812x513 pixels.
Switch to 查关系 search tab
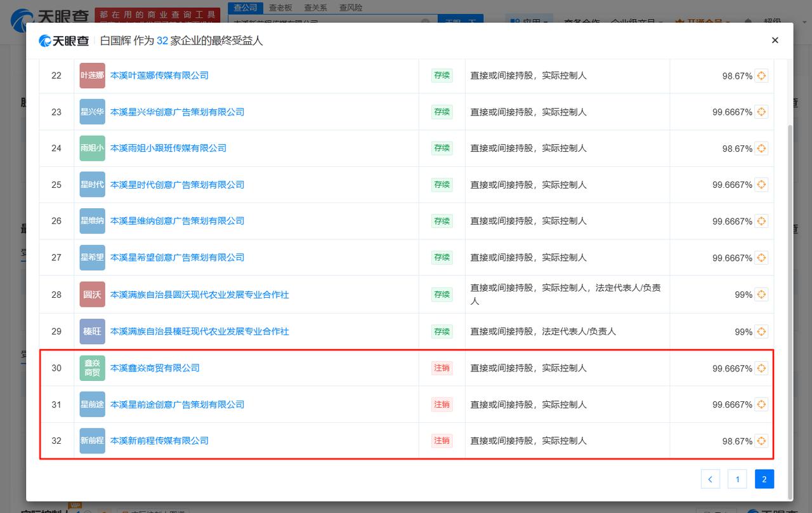[315, 8]
